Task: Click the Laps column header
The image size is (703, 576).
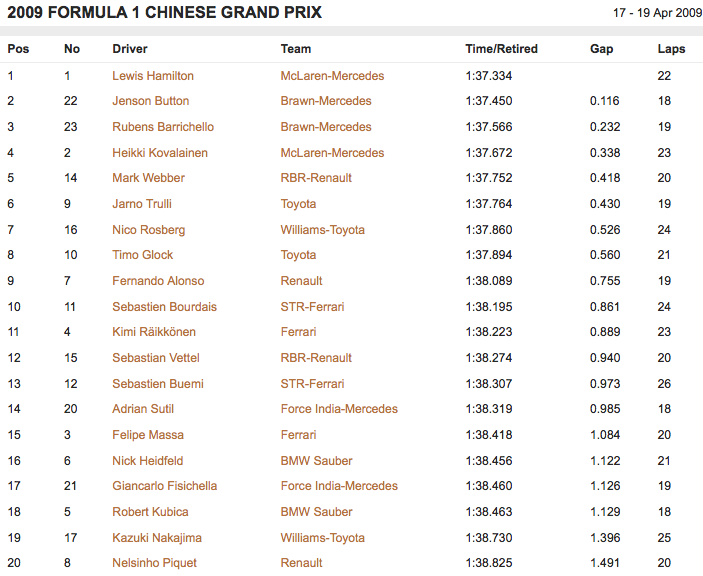Action: [x=671, y=49]
